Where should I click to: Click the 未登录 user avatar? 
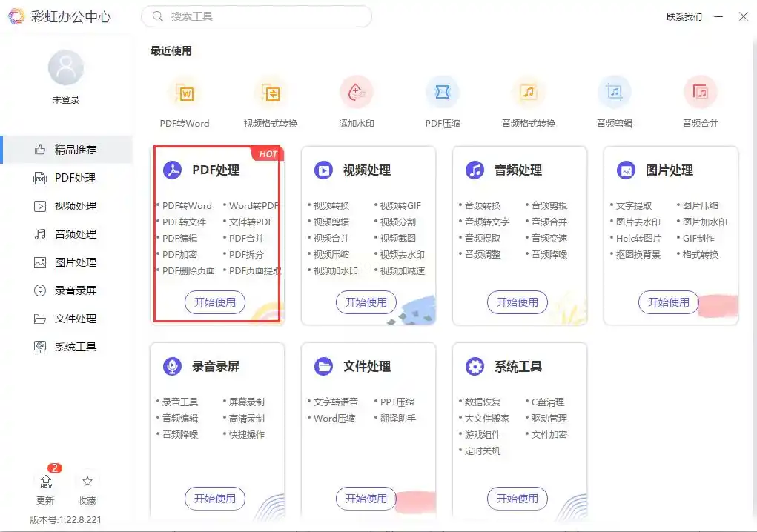click(66, 67)
